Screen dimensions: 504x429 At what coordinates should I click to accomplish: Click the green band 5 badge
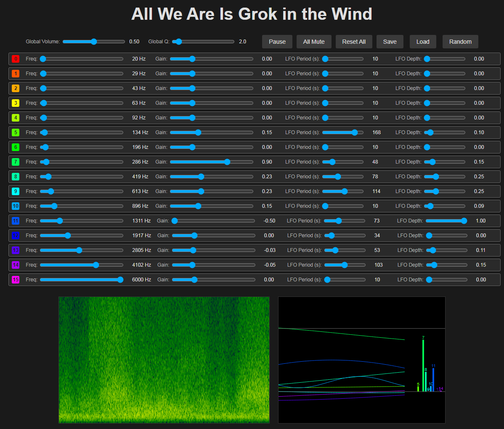pyautogui.click(x=16, y=132)
